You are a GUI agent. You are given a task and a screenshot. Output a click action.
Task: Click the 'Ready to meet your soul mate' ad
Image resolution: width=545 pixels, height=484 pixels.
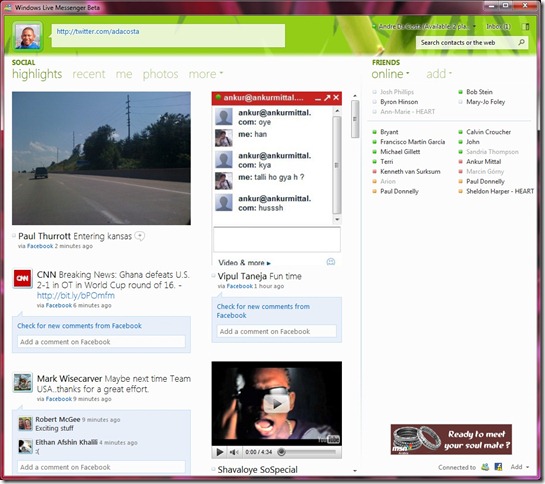click(x=451, y=439)
